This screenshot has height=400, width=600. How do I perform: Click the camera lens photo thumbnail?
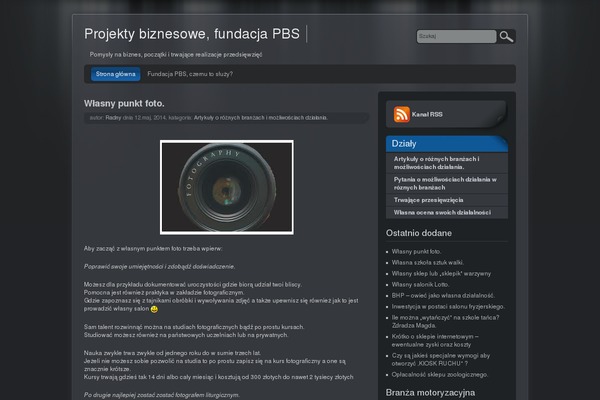[x=227, y=187]
